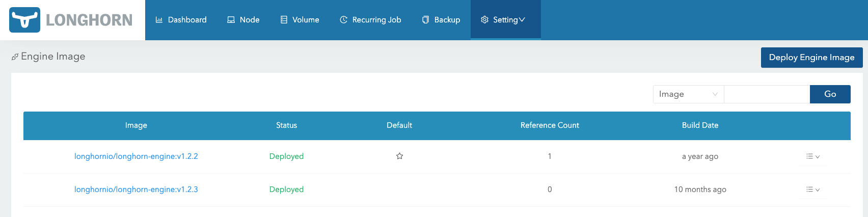Click the Build Date column header
The height and width of the screenshot is (217, 868).
[x=700, y=125]
